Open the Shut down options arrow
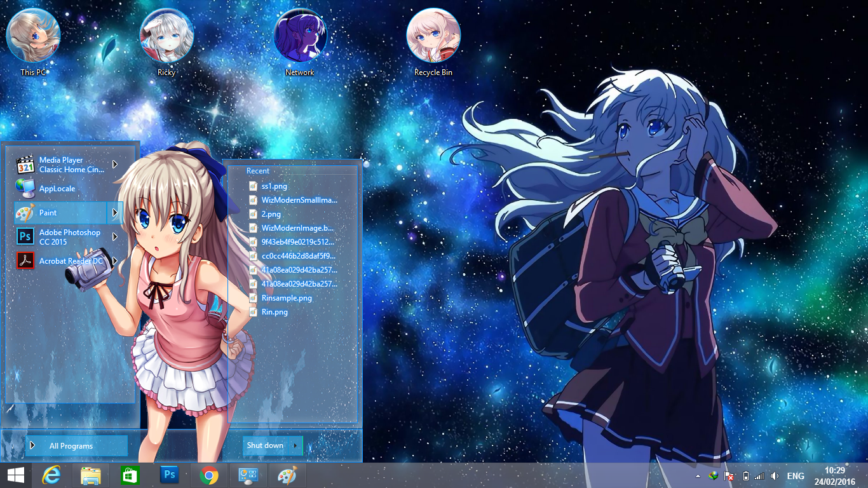Screen dimensions: 868x488 click(295, 445)
